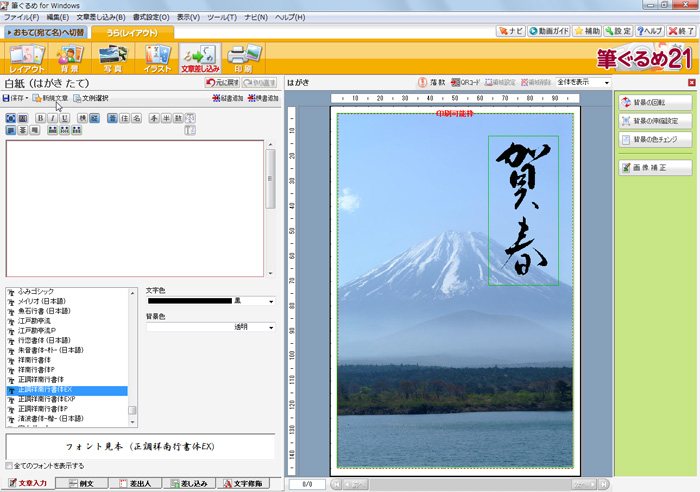Click the 背景の回転 rotate background button
Image resolution: width=700 pixels, height=492 pixels.
655,102
